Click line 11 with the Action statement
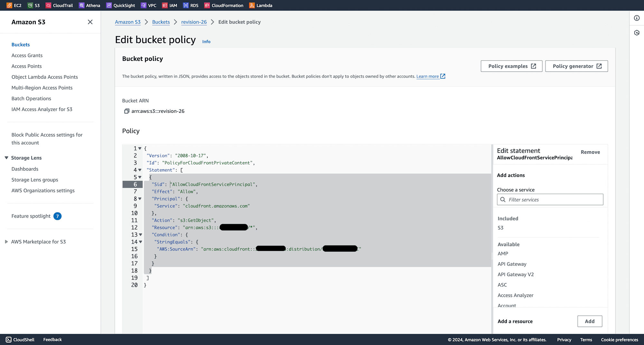 point(184,220)
